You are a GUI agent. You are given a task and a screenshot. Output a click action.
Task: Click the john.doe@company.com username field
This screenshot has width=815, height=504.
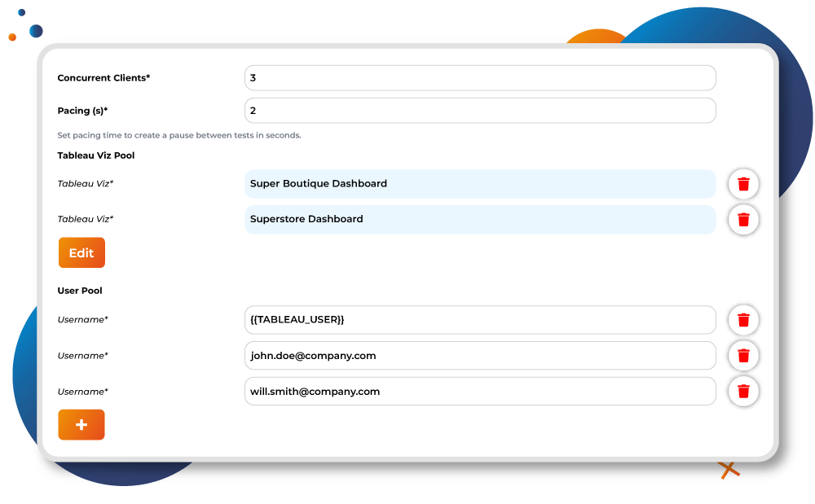pyautogui.click(x=480, y=356)
